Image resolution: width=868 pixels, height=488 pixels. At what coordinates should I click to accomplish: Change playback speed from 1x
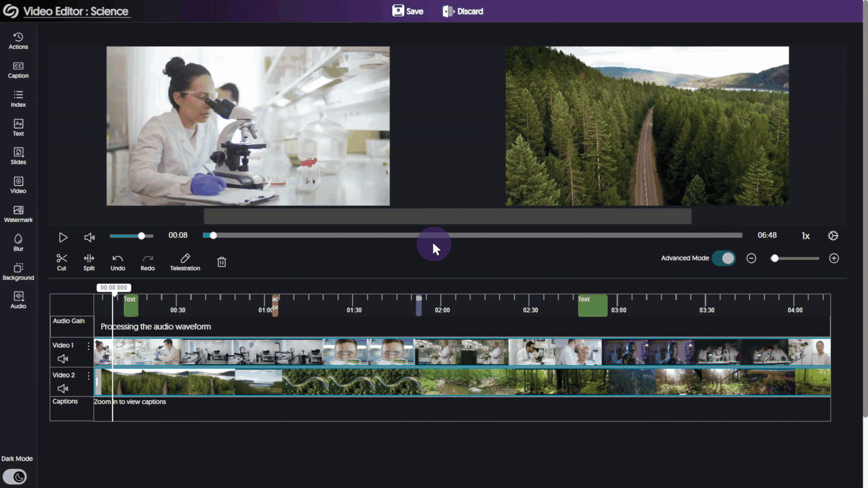[806, 235]
